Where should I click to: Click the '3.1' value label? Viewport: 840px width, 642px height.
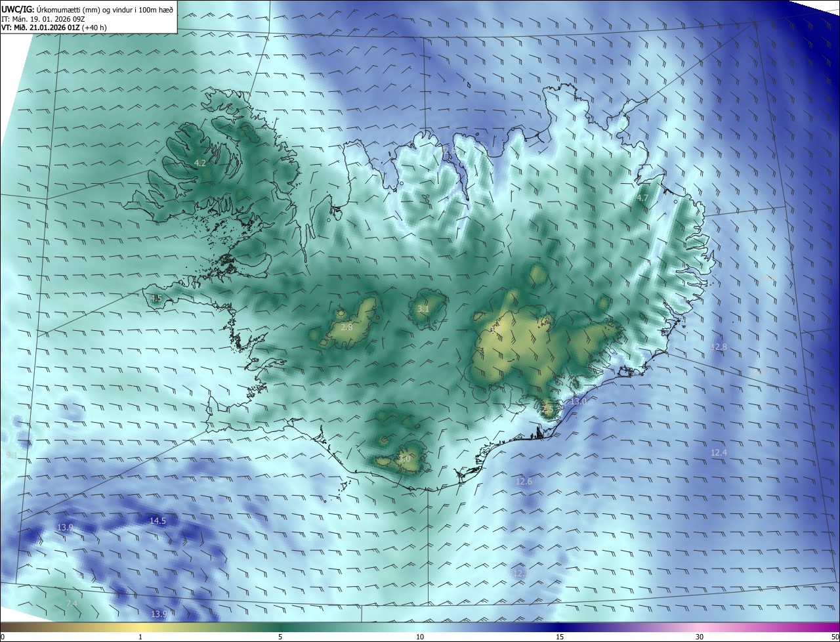pos(424,309)
